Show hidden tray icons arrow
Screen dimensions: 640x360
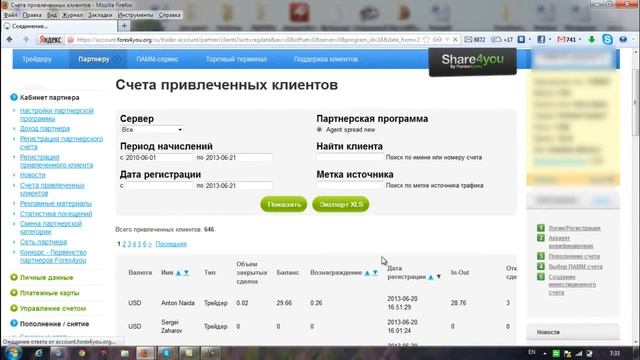[545, 353]
